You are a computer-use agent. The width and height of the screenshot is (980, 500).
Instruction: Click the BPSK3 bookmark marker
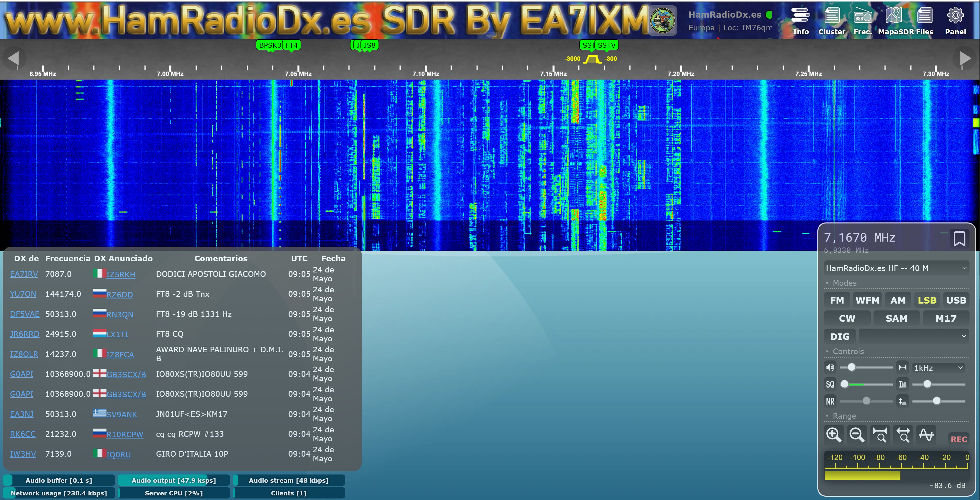(270, 45)
